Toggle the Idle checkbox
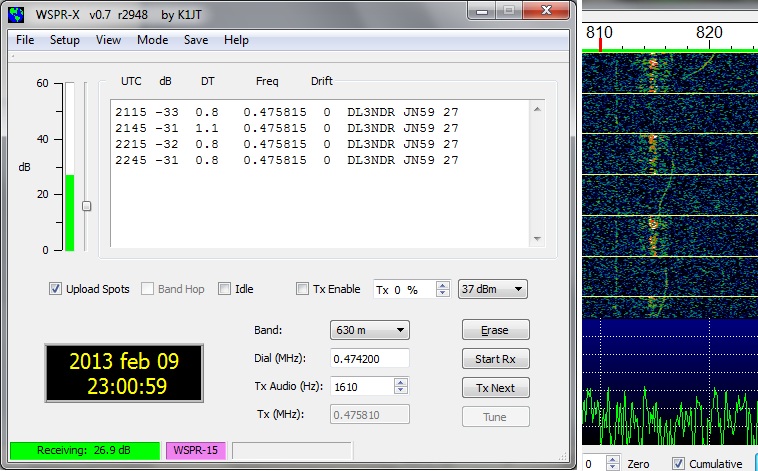Image resolution: width=758 pixels, height=471 pixels. point(224,289)
